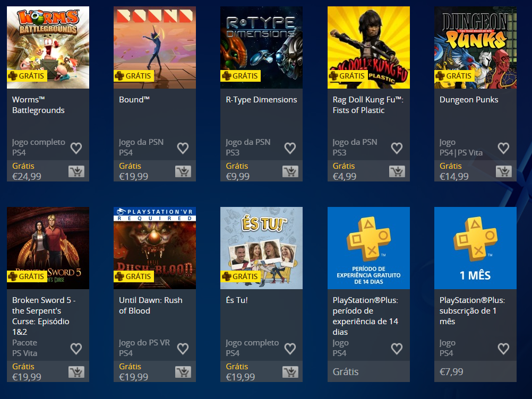The image size is (532, 399).
Task: Add Worms Battlegrounds to cart
Action: pos(76,171)
